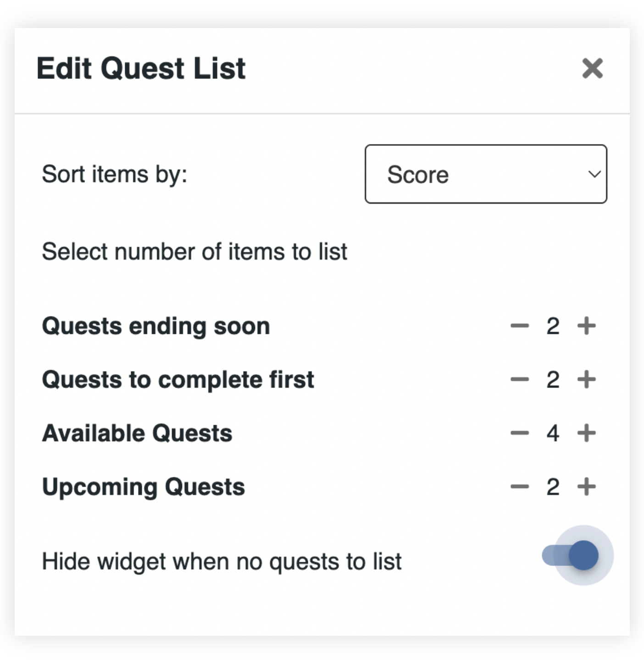Click the Quests ending soon label
The height and width of the screenshot is (666, 644).
[x=156, y=326]
